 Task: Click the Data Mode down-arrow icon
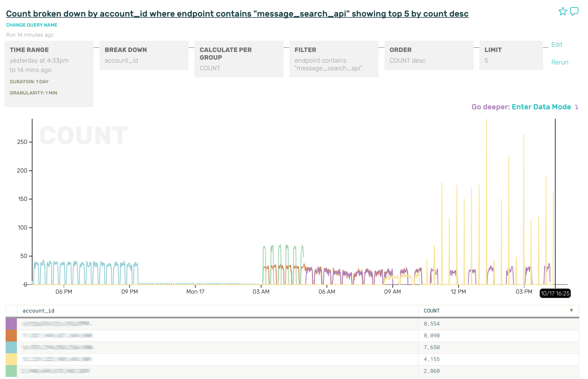[576, 107]
